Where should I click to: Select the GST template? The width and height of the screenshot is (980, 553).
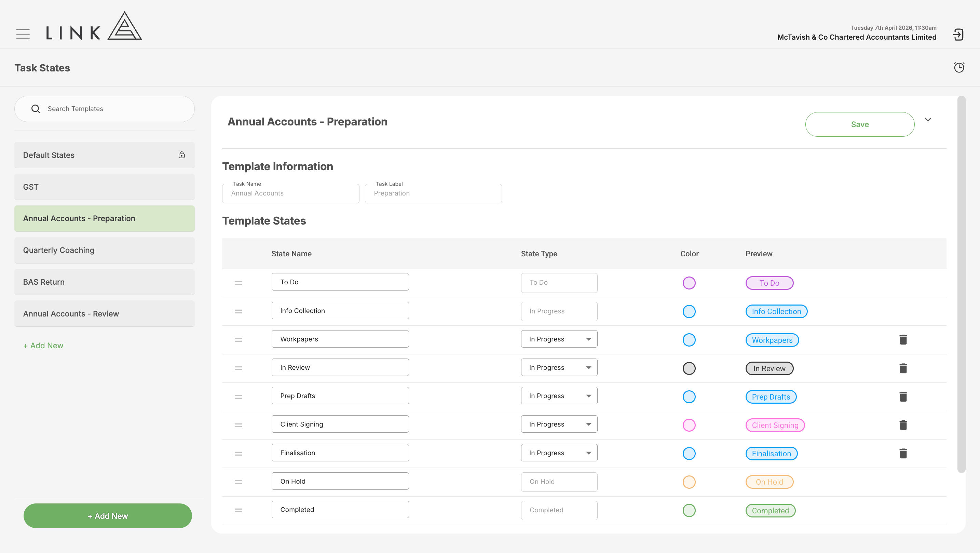pyautogui.click(x=104, y=187)
